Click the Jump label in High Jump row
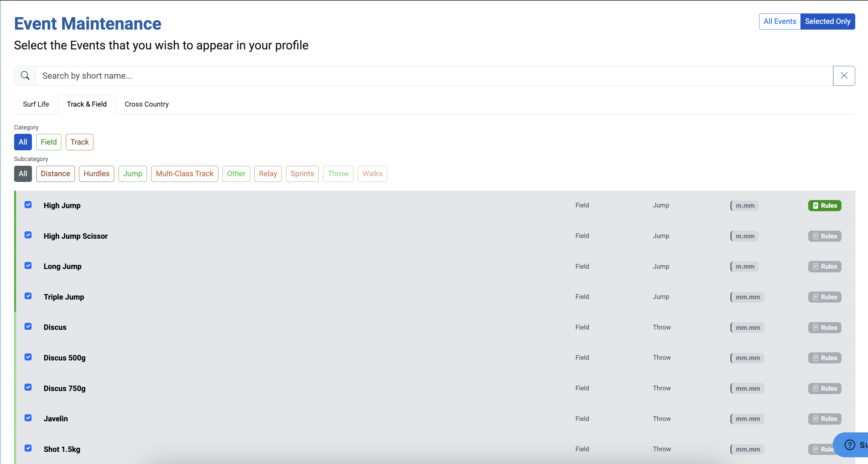 coord(661,205)
